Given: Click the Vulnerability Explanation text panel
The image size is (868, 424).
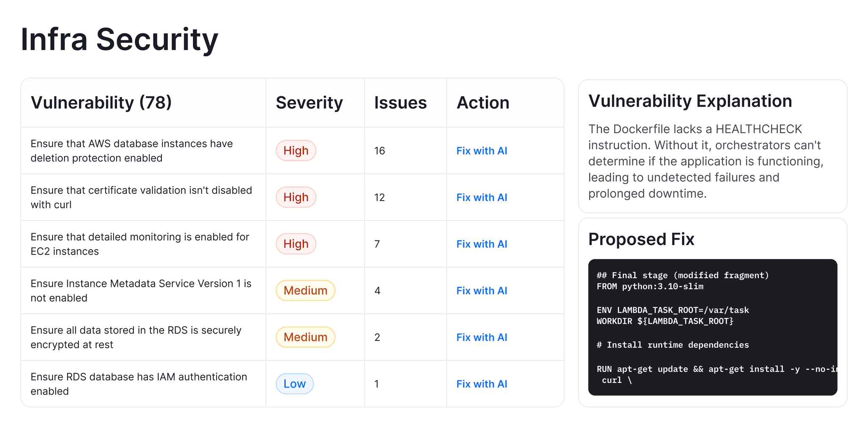Looking at the screenshot, I should coord(712,146).
